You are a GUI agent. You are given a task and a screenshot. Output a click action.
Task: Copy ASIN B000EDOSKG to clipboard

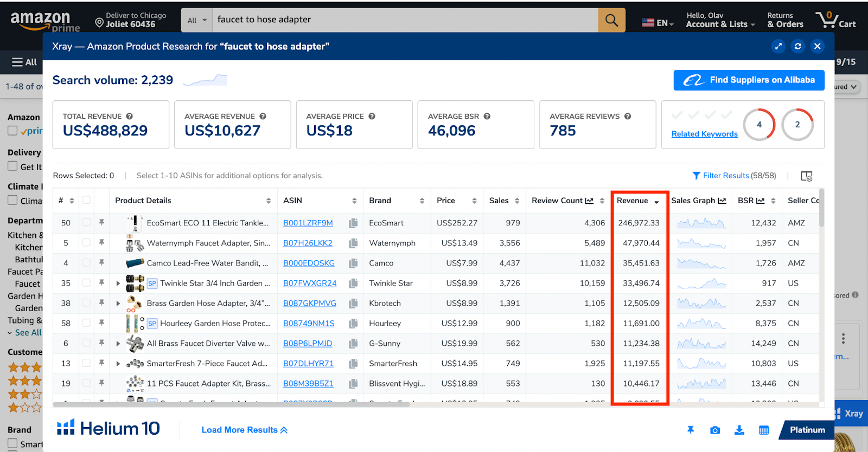(x=353, y=263)
